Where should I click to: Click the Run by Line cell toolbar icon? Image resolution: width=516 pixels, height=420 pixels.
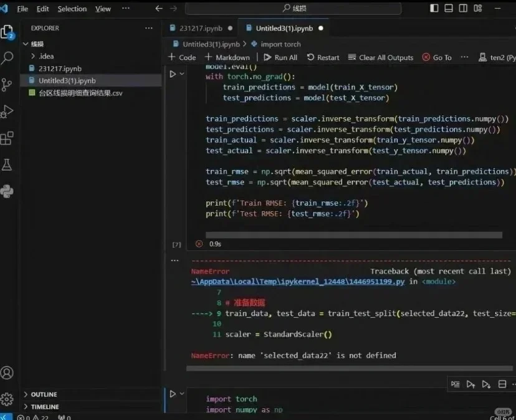pos(456,384)
